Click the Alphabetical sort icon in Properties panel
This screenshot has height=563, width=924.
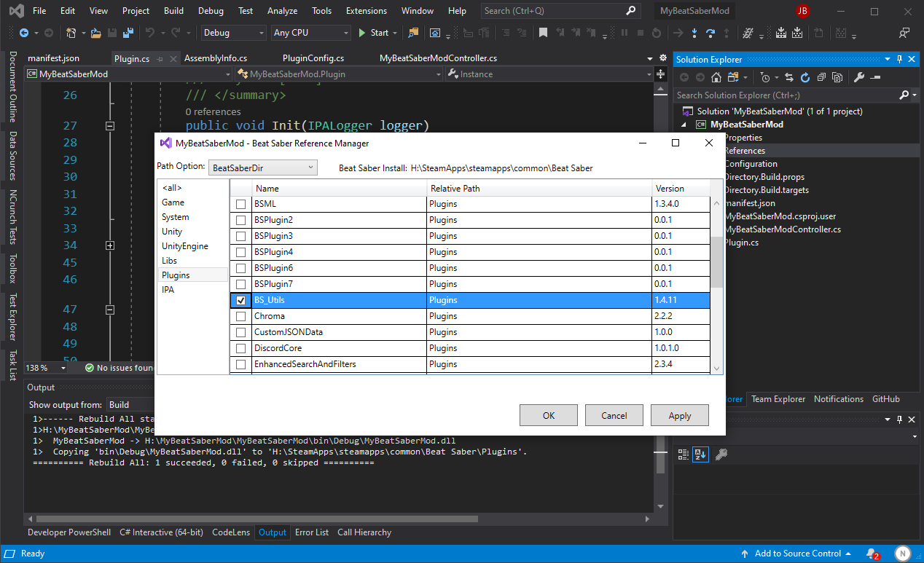(700, 454)
